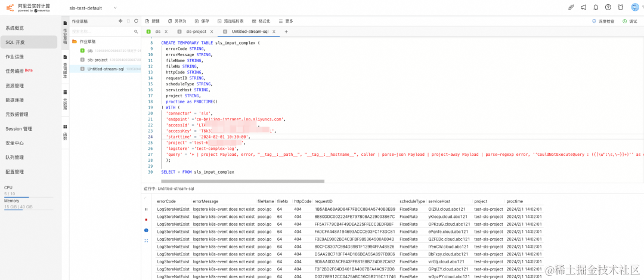Screen dimensions: 644x280
Task: Click the delete trash icon in 作业草稿 panel
Action: point(128,21)
